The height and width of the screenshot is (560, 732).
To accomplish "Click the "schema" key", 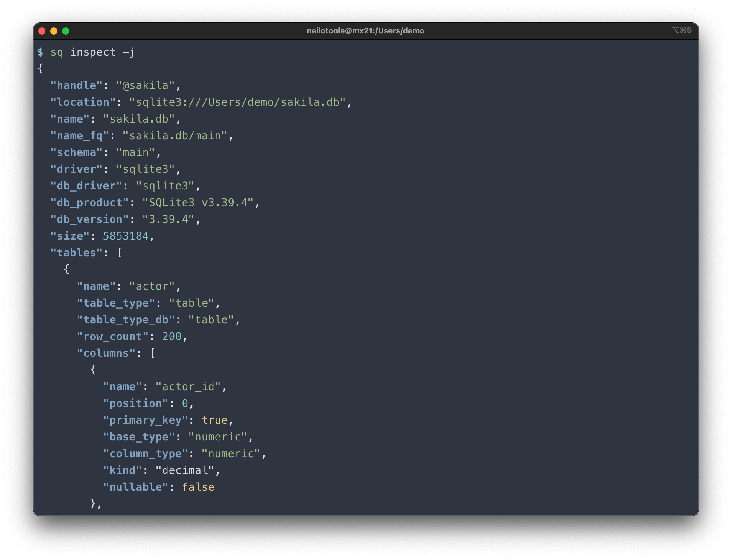I will point(77,153).
